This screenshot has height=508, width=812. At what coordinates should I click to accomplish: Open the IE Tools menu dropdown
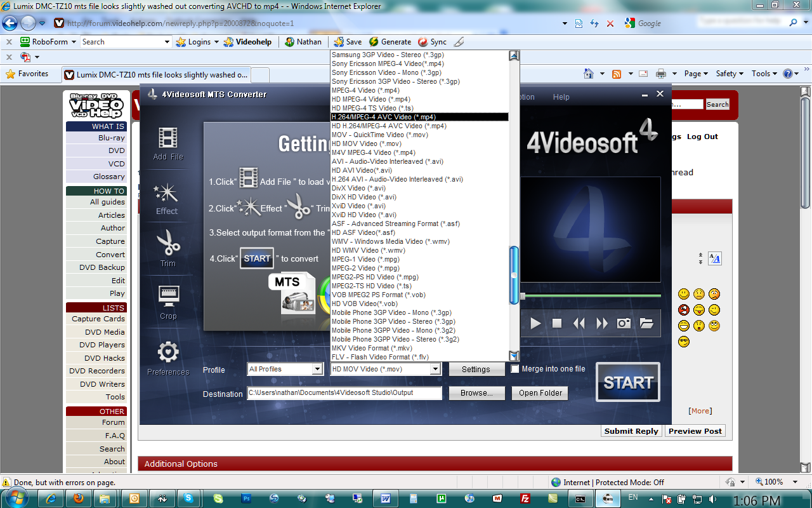(764, 74)
